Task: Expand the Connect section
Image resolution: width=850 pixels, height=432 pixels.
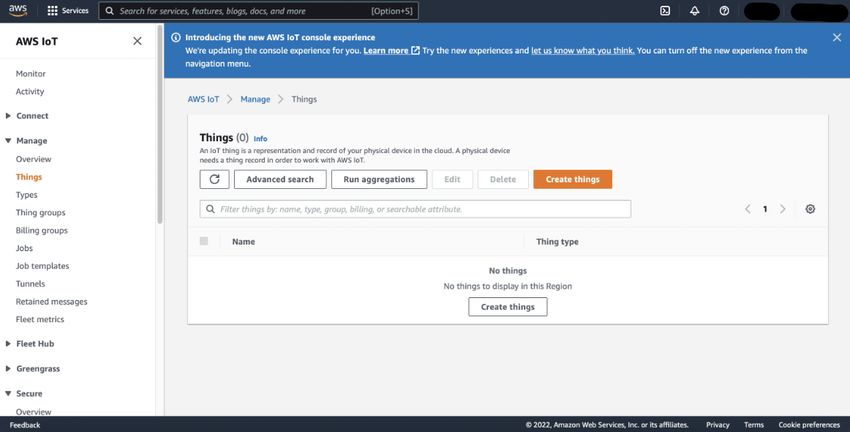Action: (8, 115)
